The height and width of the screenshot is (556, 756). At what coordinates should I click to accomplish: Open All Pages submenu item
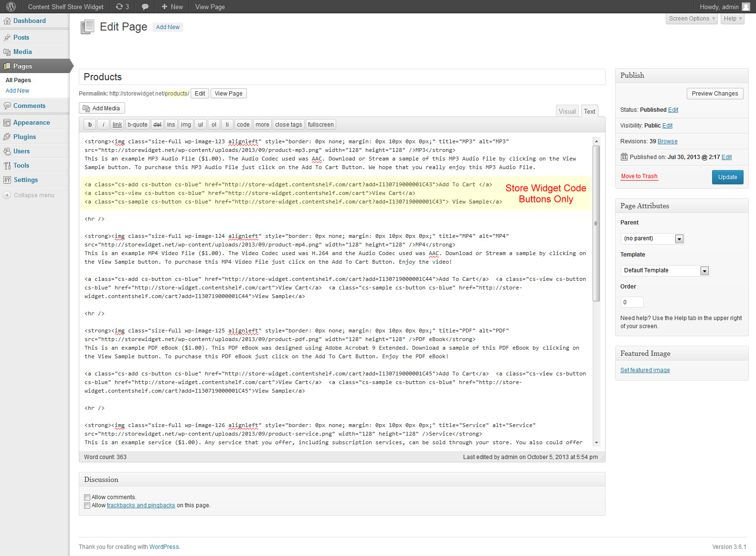click(18, 80)
